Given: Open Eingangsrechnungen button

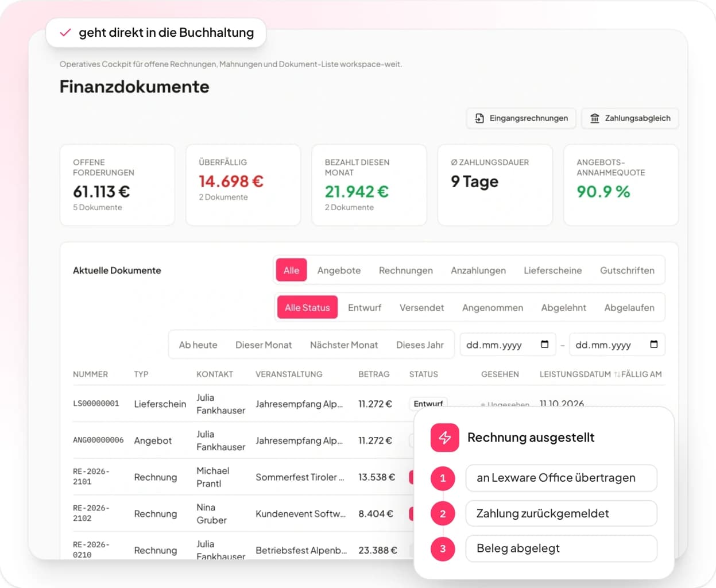Looking at the screenshot, I should pyautogui.click(x=521, y=118).
